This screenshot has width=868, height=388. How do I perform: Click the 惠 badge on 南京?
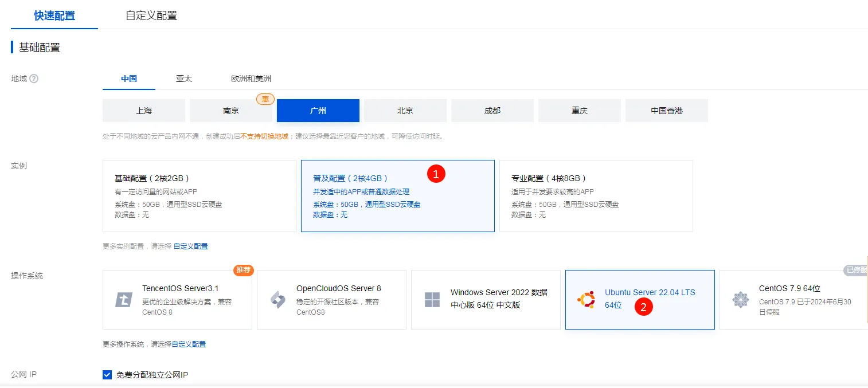click(265, 99)
